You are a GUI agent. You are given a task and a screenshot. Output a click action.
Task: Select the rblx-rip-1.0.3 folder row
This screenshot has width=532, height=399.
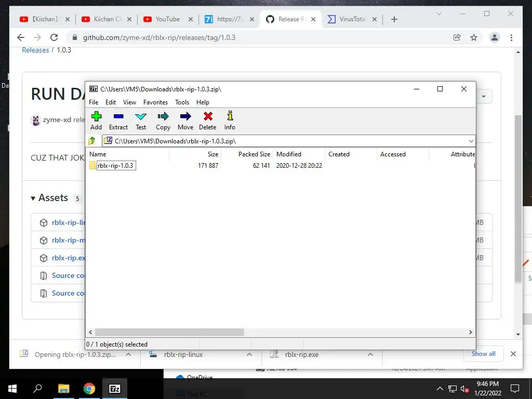coord(115,166)
